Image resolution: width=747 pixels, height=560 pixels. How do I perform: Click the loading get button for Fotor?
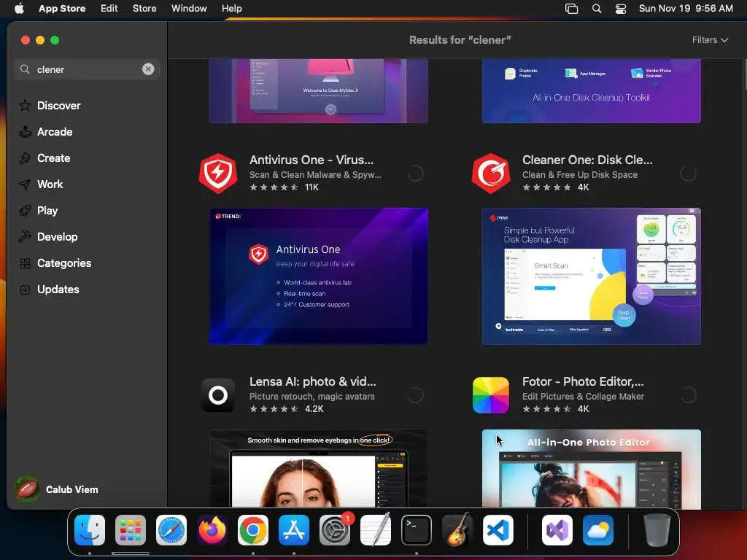pos(688,394)
